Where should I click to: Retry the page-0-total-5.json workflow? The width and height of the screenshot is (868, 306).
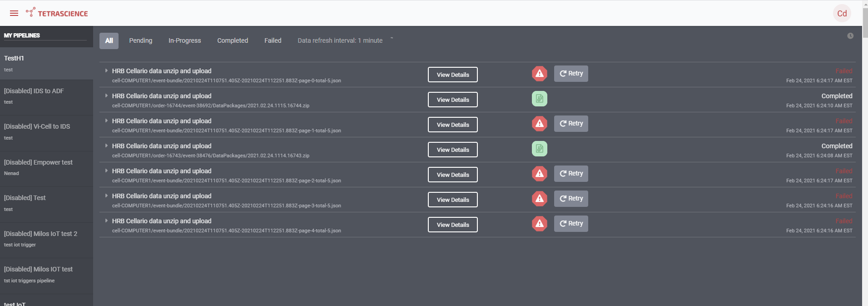pyautogui.click(x=571, y=74)
